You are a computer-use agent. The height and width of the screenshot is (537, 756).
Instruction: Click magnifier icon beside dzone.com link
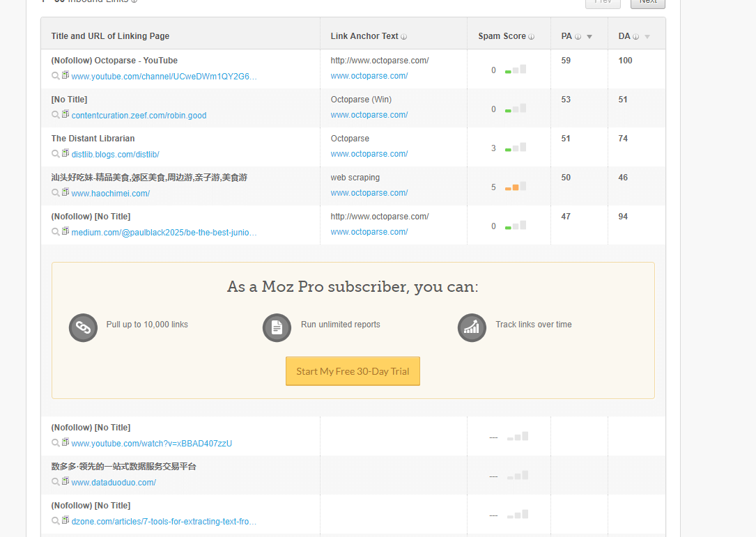tap(56, 521)
